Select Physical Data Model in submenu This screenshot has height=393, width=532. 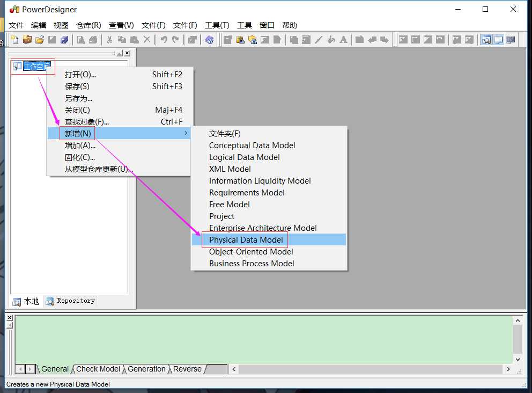[x=269, y=240]
